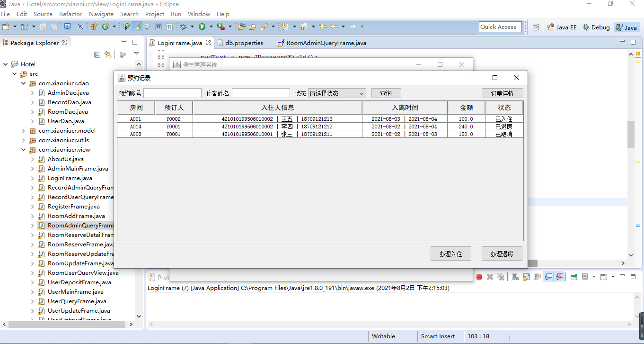Toggle Block Selection Mode
Screen dimensions: 644x344
(158, 27)
